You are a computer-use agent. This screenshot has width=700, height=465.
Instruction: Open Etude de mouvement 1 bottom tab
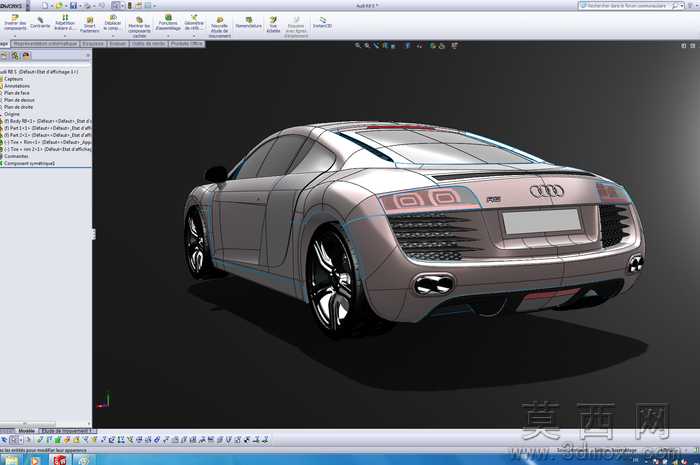tap(68, 431)
